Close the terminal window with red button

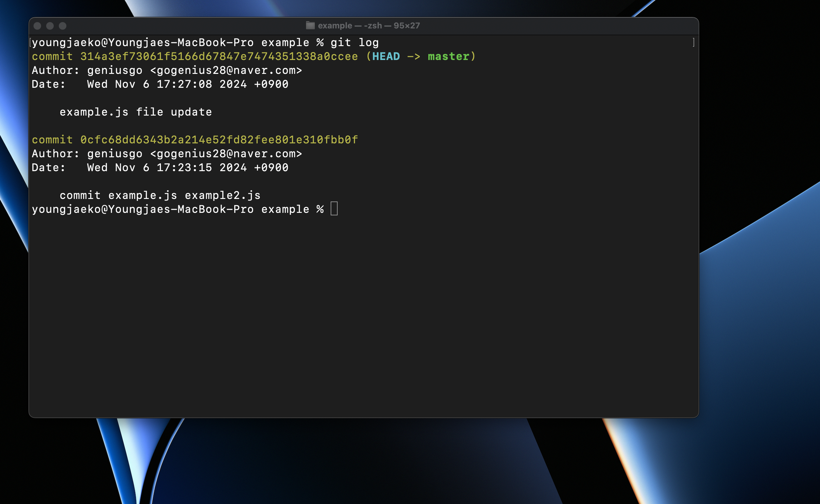click(37, 26)
